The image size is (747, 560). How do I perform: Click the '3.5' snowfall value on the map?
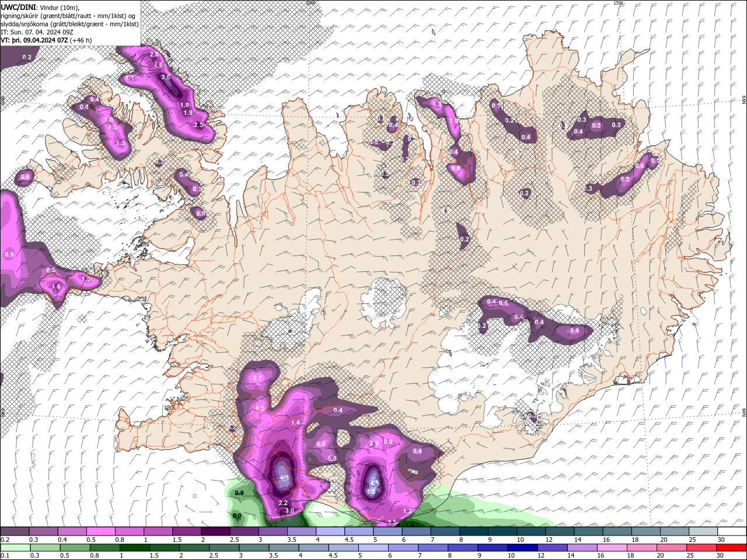click(x=166, y=77)
